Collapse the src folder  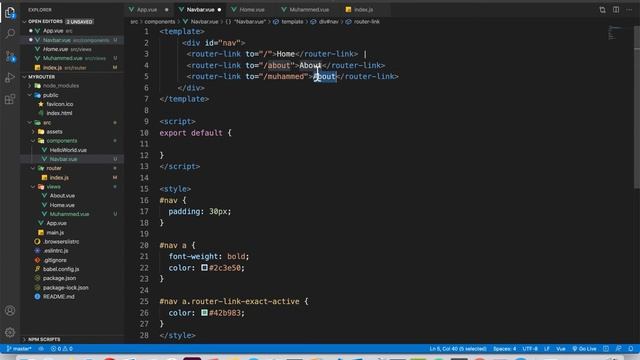[47, 122]
